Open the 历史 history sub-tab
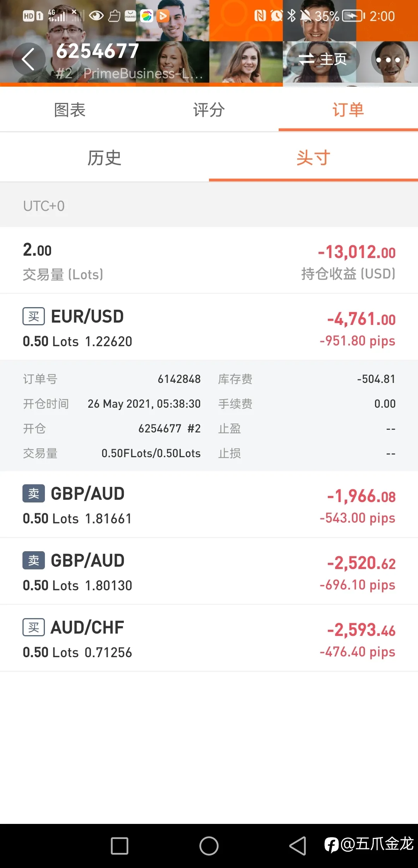This screenshot has width=418, height=868. (x=104, y=158)
